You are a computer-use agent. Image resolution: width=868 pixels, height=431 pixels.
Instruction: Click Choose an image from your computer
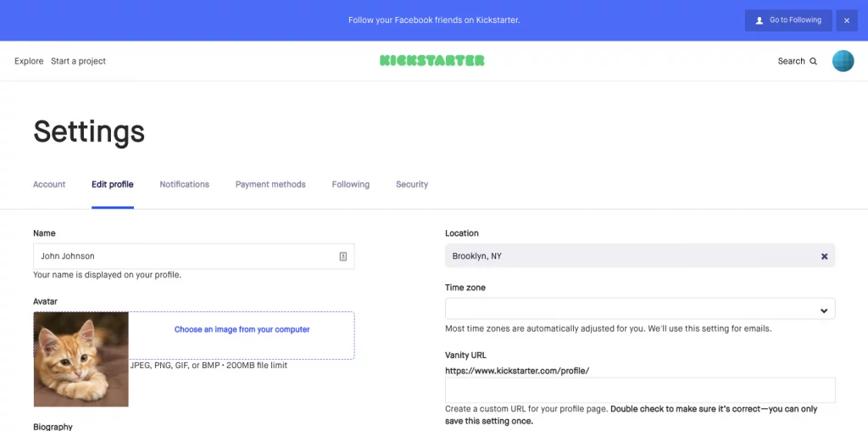242,330
